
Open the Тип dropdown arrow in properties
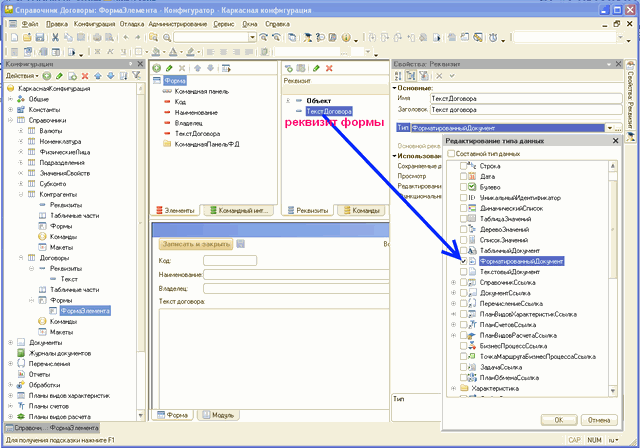click(x=609, y=128)
